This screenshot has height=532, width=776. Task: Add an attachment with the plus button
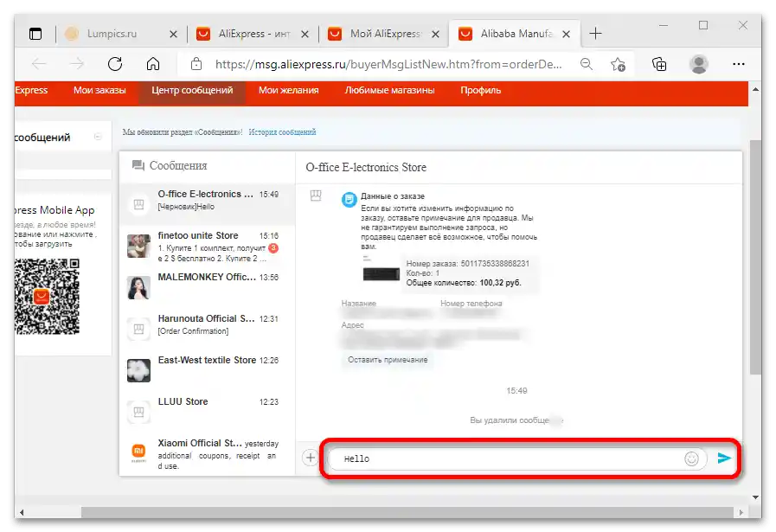[311, 458]
